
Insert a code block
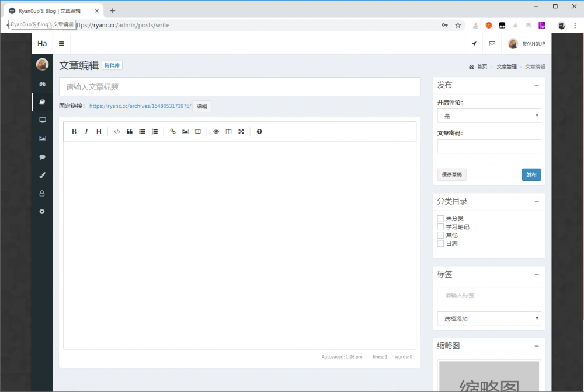pos(117,131)
